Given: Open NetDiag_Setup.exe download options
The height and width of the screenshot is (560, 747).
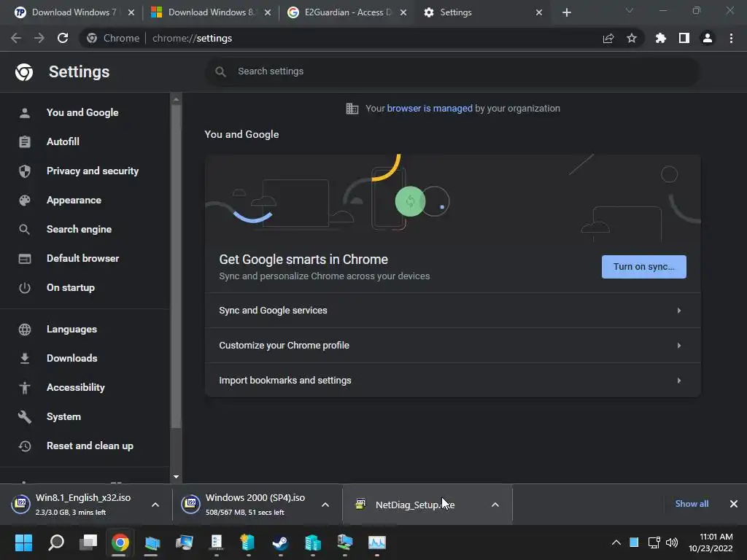Looking at the screenshot, I should [x=495, y=505].
